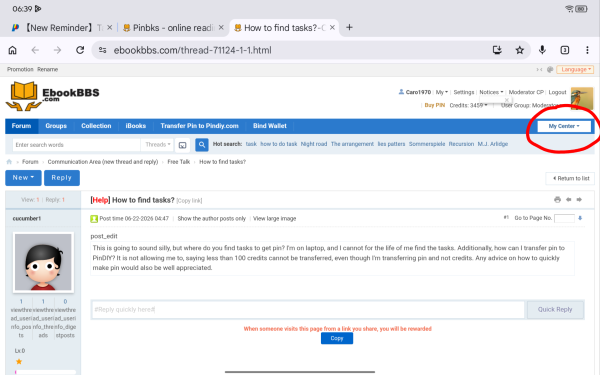This screenshot has height=375, width=600.
Task: Click Return to list button
Action: 571,178
